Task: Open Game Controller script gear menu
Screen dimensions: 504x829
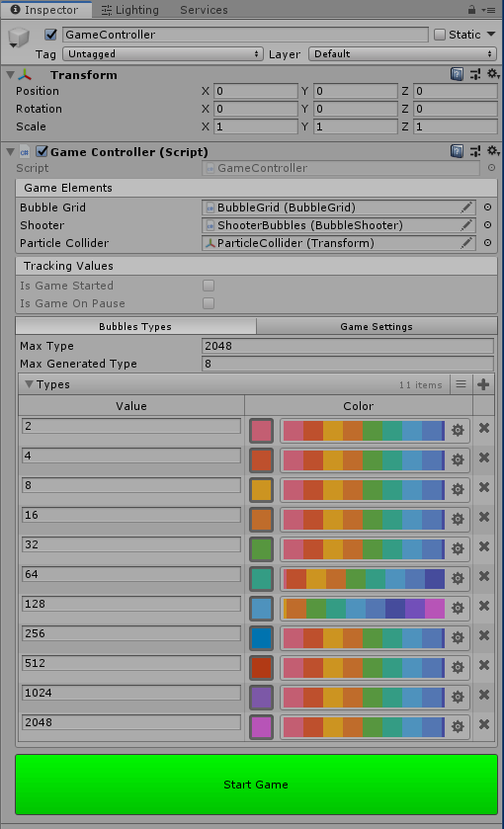Action: [x=493, y=151]
